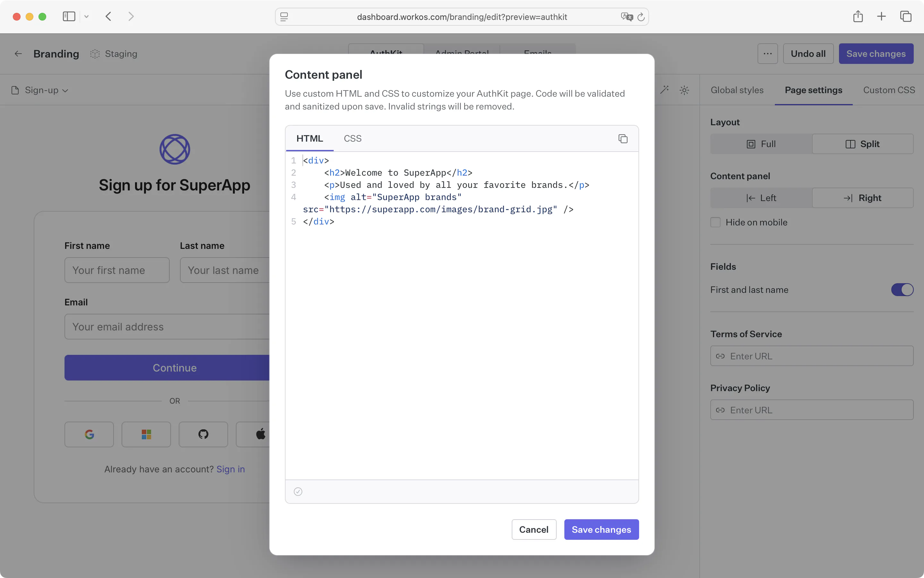The height and width of the screenshot is (578, 924).
Task: Click the img alt="SuperApp brands" line
Action: coord(392,197)
